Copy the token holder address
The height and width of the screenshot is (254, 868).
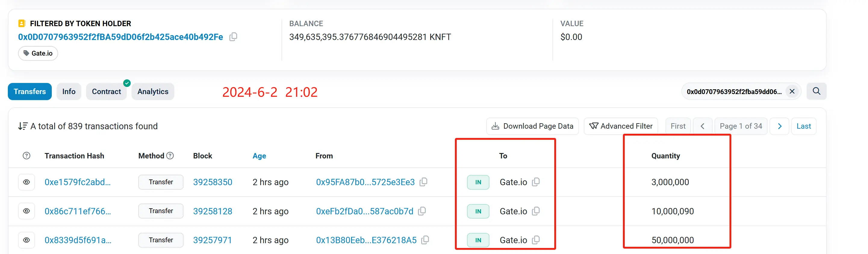[x=233, y=37]
